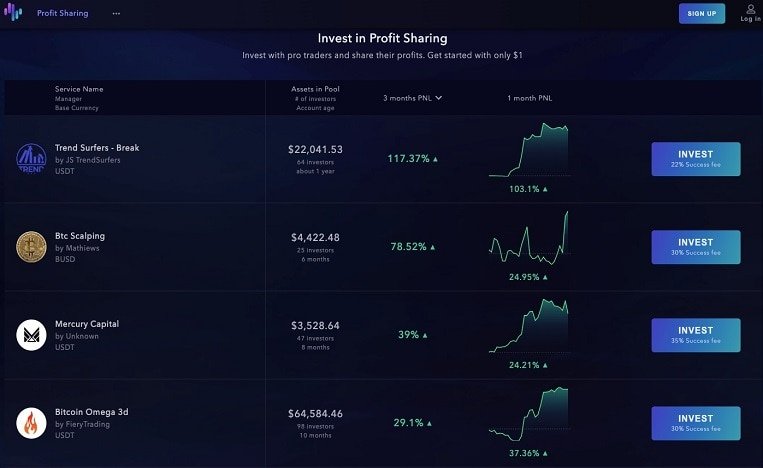The width and height of the screenshot is (763, 468).
Task: Open the three-dots more menu
Action: tap(116, 14)
